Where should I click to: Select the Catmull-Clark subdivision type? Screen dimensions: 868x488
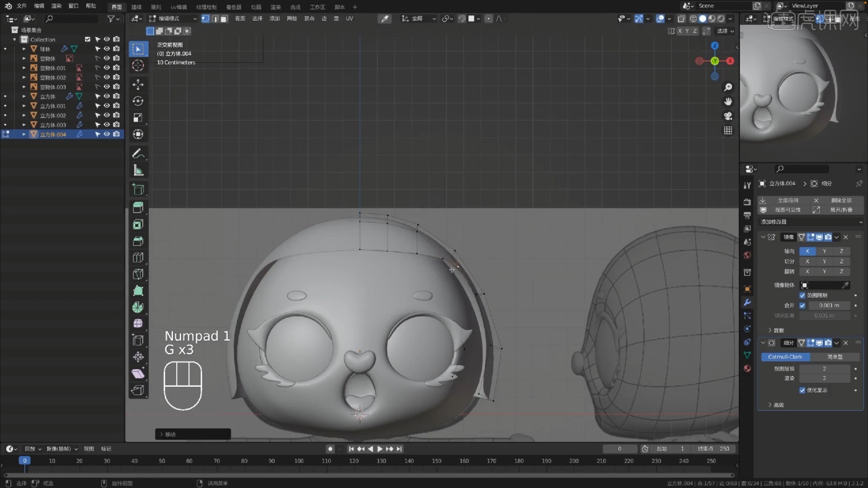point(785,357)
